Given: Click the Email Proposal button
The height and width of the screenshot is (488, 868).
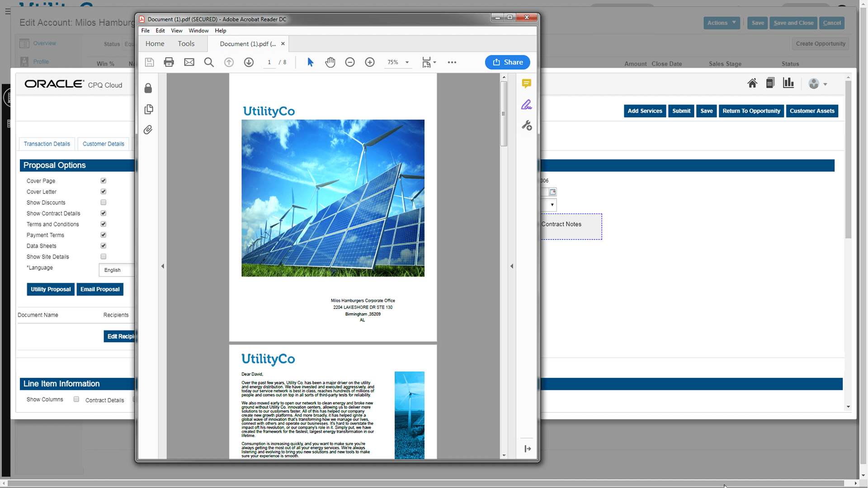Looking at the screenshot, I should (x=100, y=289).
